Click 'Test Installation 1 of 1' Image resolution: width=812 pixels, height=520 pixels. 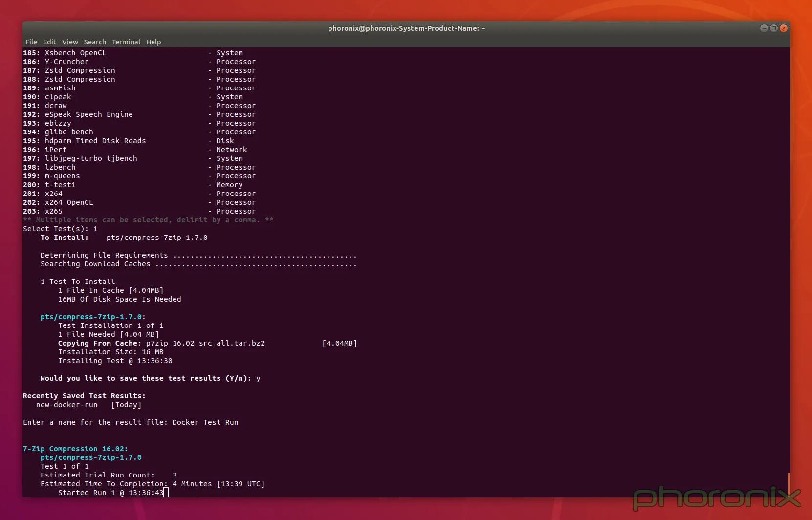click(111, 325)
